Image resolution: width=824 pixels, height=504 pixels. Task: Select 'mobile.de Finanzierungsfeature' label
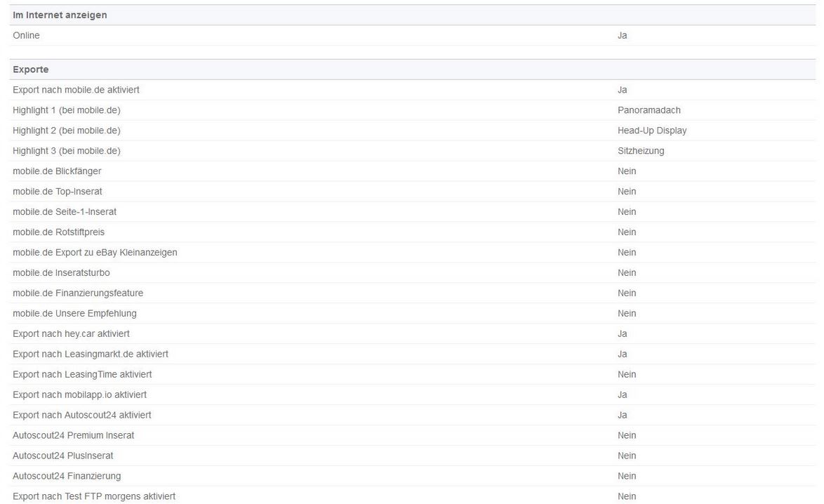[x=78, y=293]
